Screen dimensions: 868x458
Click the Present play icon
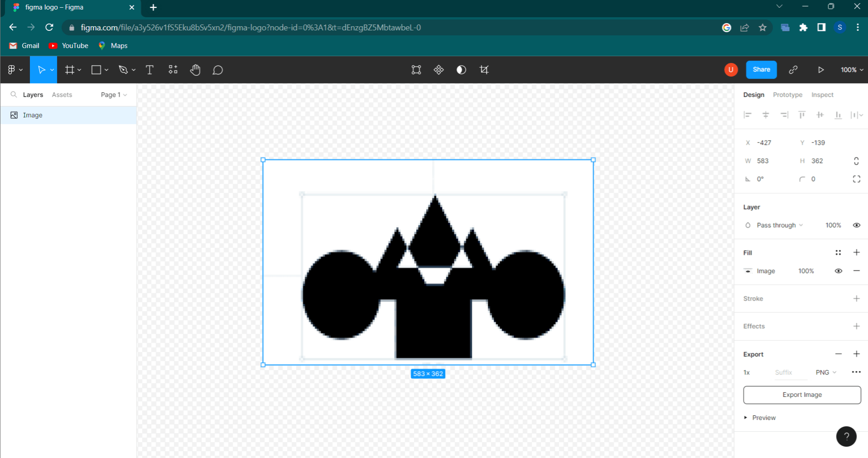click(x=821, y=70)
